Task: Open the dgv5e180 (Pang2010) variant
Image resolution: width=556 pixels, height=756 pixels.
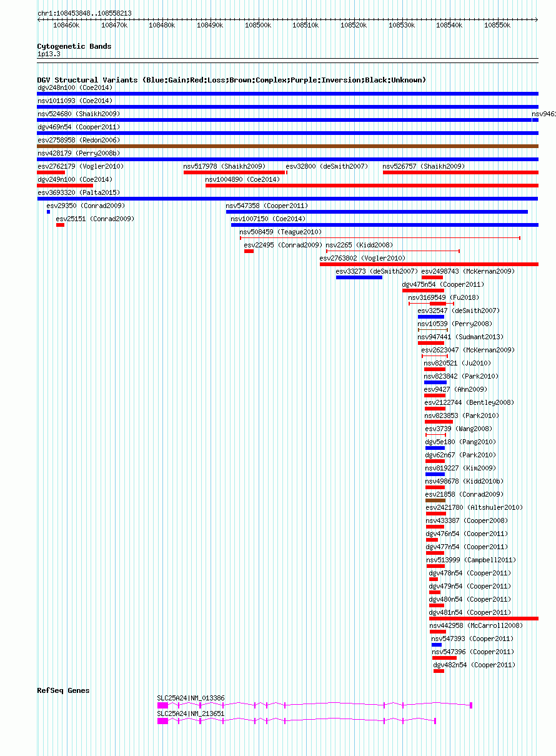Action: [435, 448]
